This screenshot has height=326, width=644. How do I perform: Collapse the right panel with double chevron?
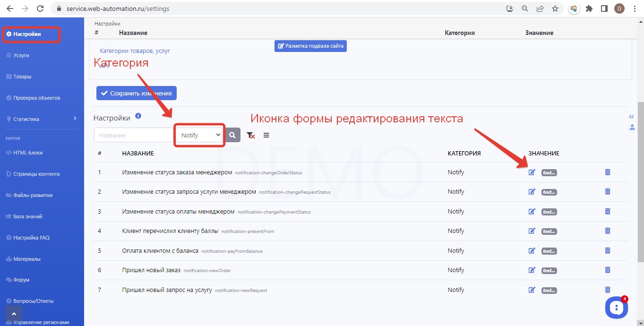pyautogui.click(x=631, y=117)
